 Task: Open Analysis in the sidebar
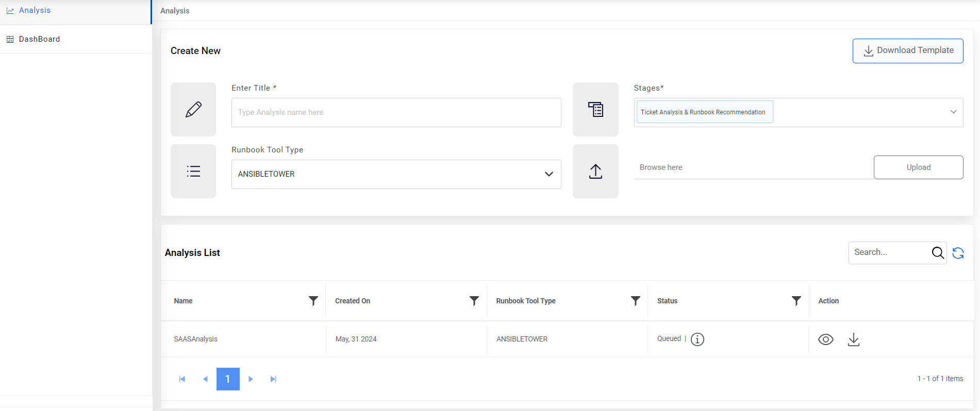click(35, 10)
